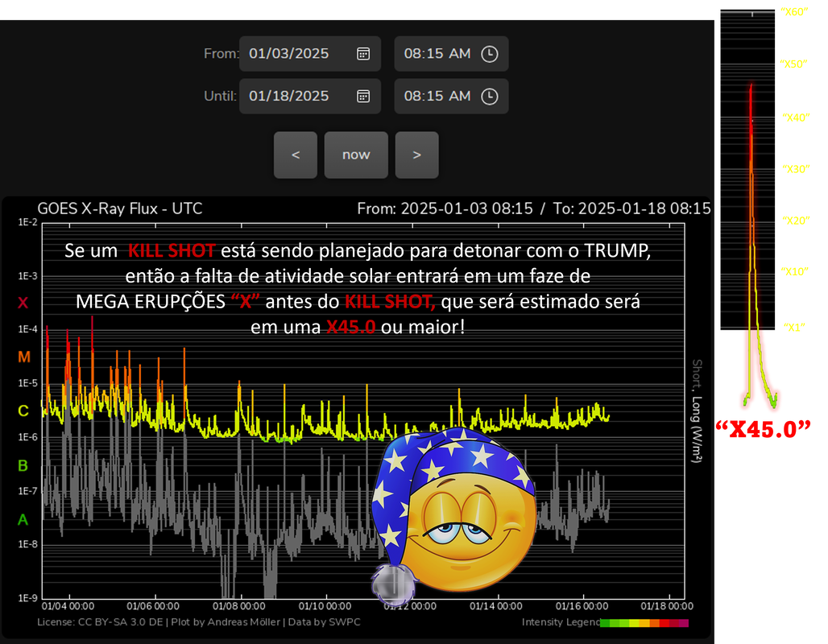Image resolution: width=828 pixels, height=644 pixels.
Task: Click the '01/06 00:00' x-axis tick label
Action: 153,606
